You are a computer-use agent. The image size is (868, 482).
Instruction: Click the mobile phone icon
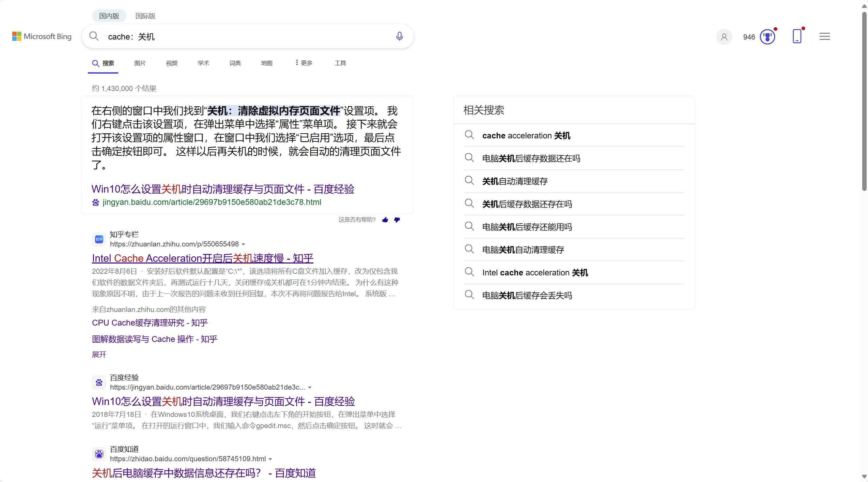pyautogui.click(x=797, y=36)
